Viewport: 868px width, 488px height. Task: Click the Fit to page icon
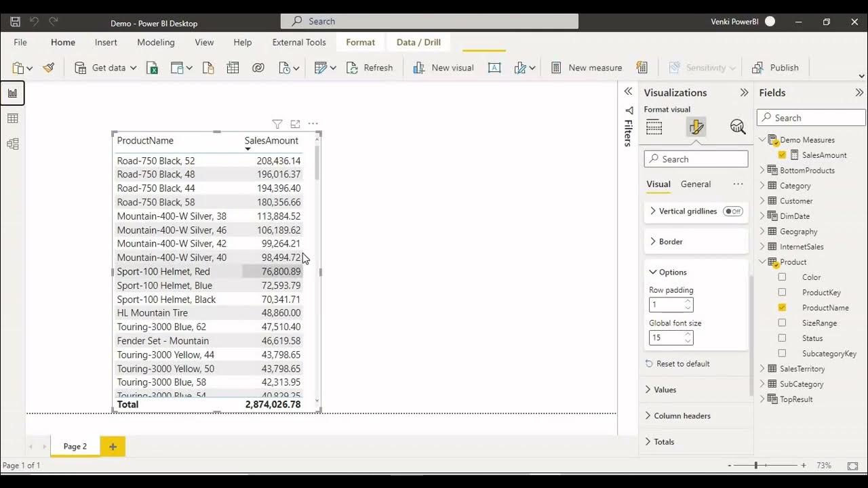[x=853, y=466]
